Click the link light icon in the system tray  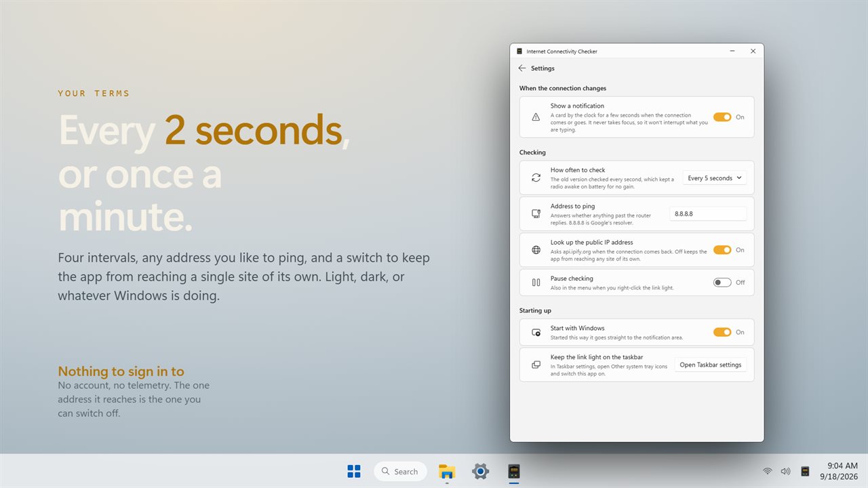pyautogui.click(x=805, y=471)
